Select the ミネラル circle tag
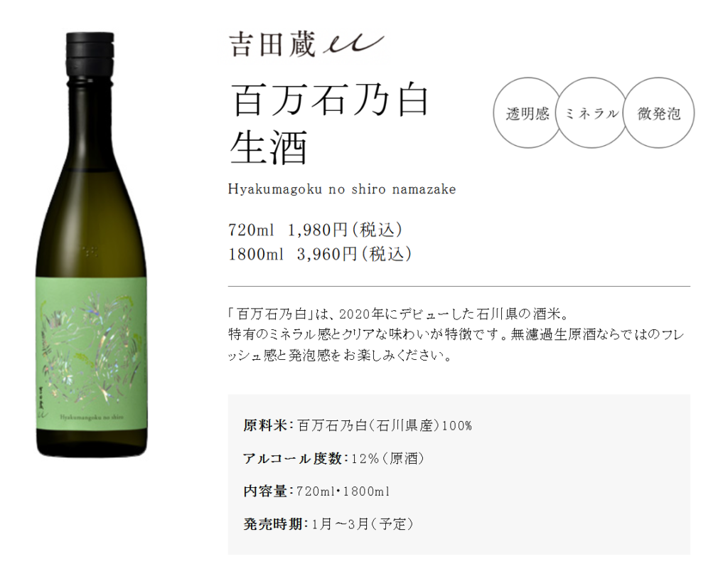The image size is (728, 579). point(591,113)
